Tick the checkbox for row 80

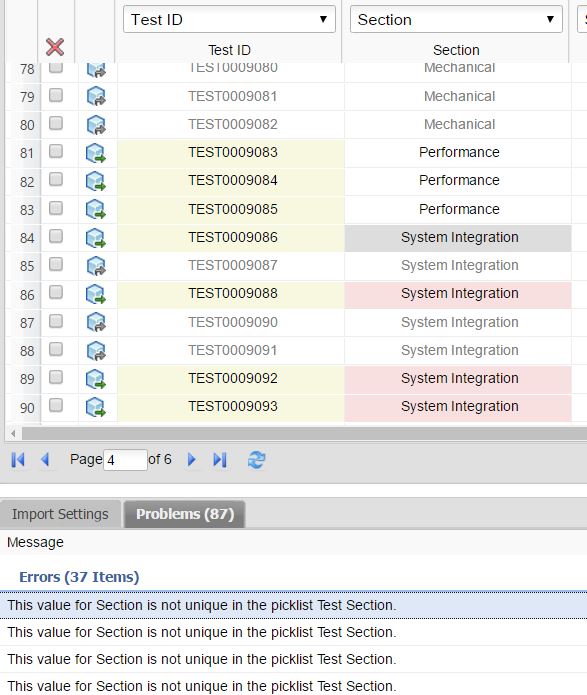coord(56,123)
